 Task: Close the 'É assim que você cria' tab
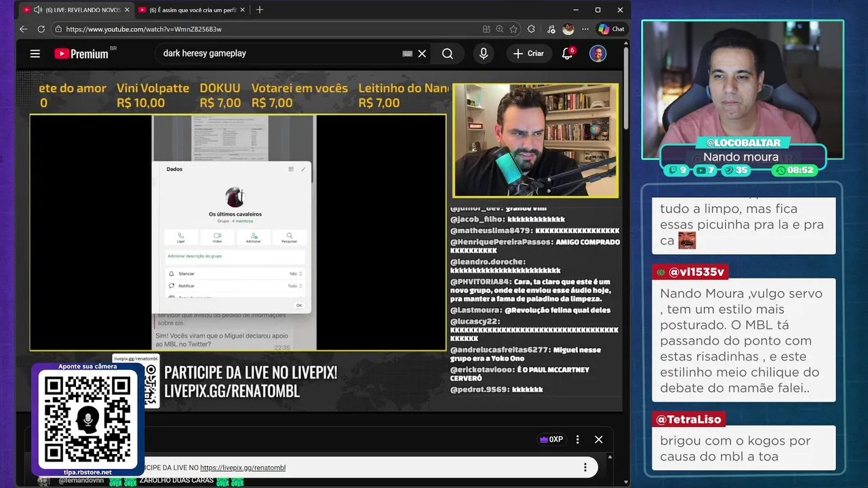click(243, 10)
